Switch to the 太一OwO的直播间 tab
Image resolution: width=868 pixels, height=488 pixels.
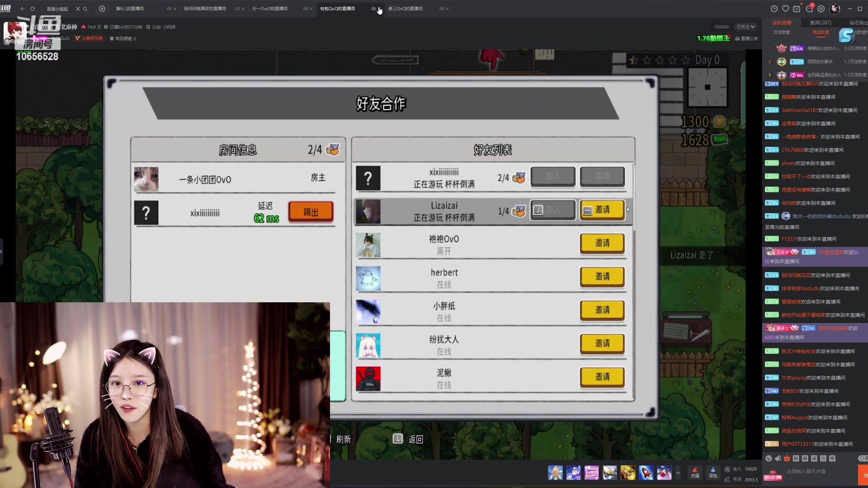point(269,9)
